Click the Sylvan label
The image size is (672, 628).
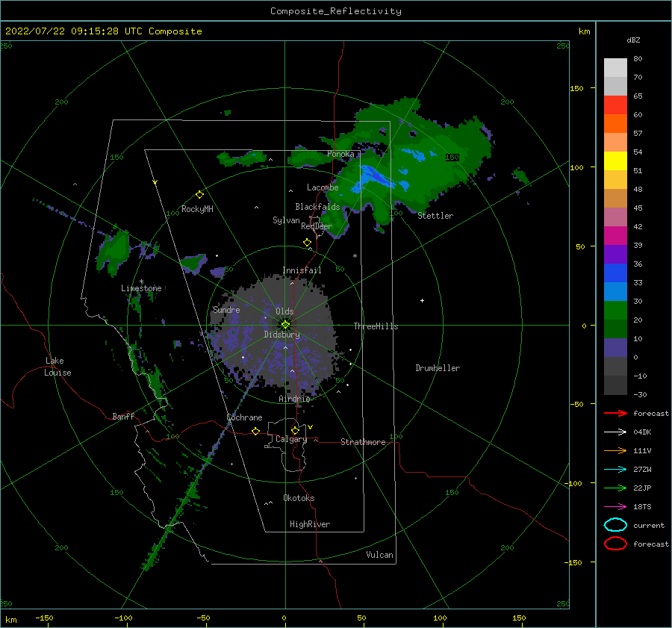point(286,220)
